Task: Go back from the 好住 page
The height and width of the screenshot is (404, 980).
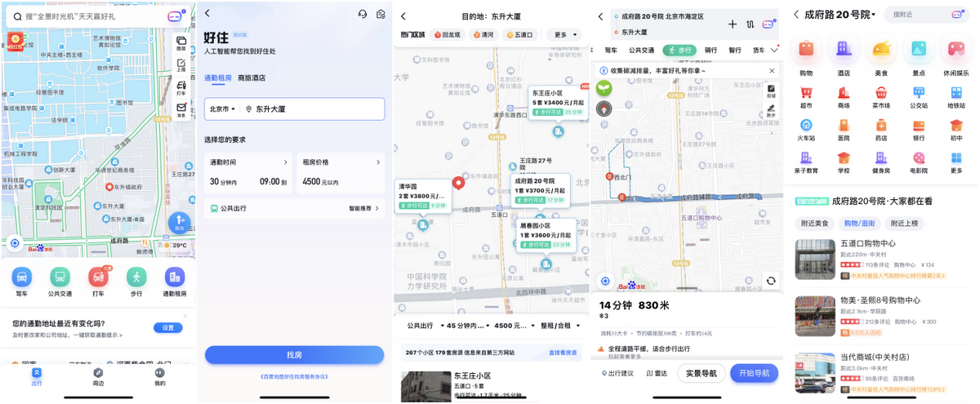Action: pos(207,14)
